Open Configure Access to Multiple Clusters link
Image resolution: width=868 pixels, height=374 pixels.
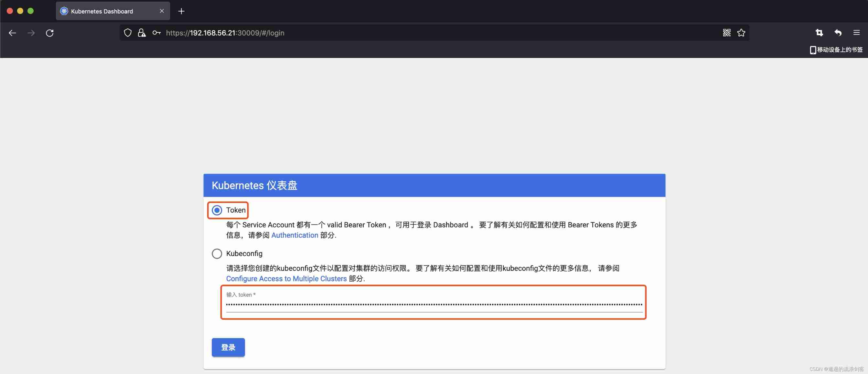tap(286, 279)
